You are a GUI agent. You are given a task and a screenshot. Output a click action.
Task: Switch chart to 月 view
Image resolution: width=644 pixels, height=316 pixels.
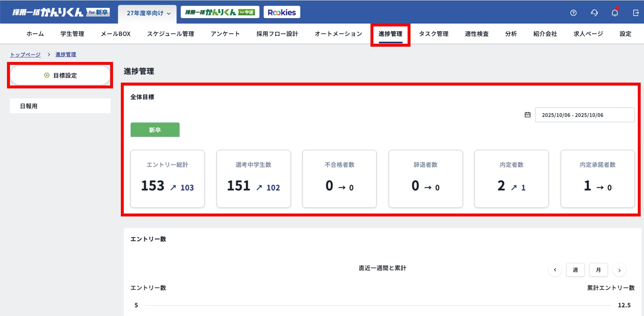(598, 270)
